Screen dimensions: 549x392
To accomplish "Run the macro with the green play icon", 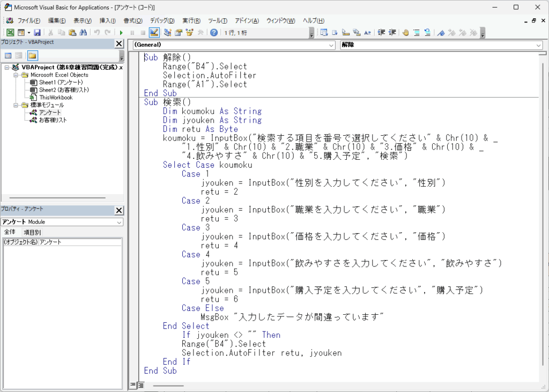I will pyautogui.click(x=122, y=33).
